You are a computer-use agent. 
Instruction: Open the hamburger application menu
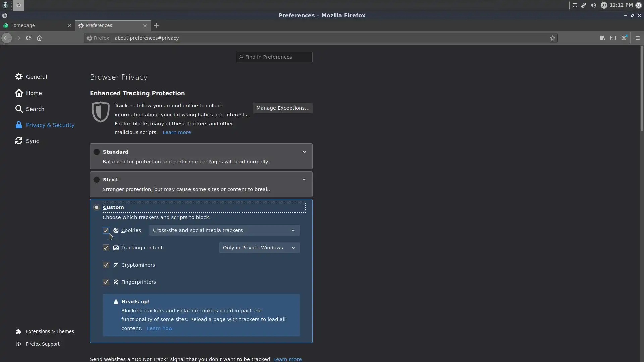(638, 38)
